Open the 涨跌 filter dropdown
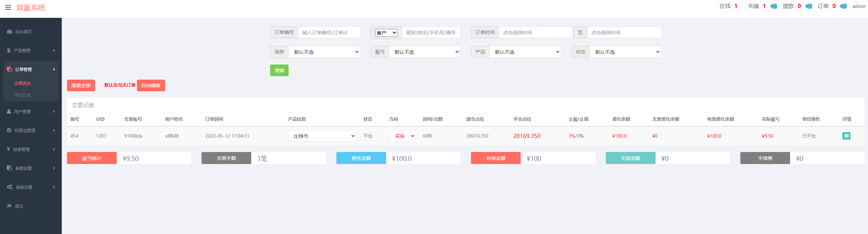 pos(324,52)
